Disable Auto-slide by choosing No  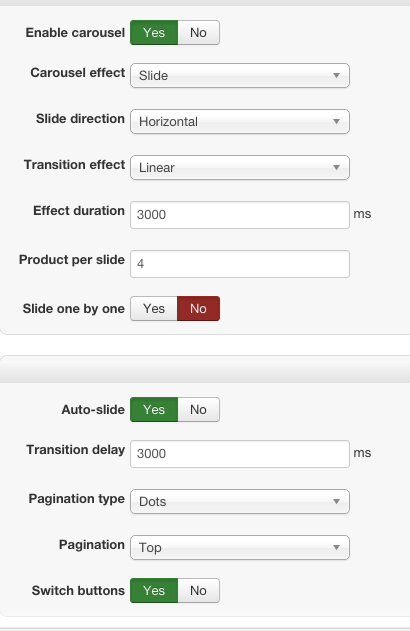click(x=198, y=410)
